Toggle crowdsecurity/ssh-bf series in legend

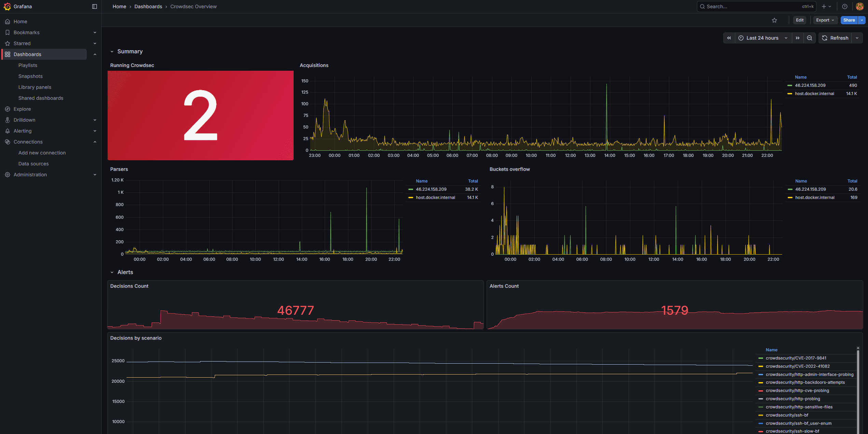(x=787, y=415)
